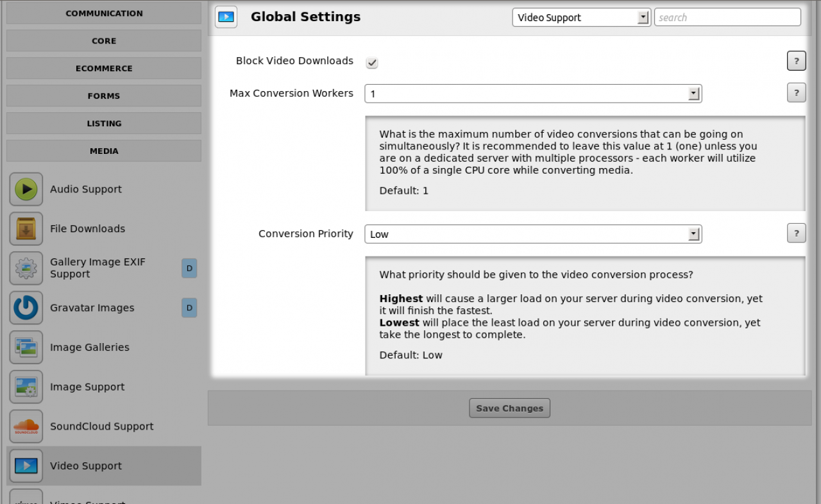This screenshot has height=504, width=821.
Task: Click the Image Galleries icon
Action: click(26, 348)
